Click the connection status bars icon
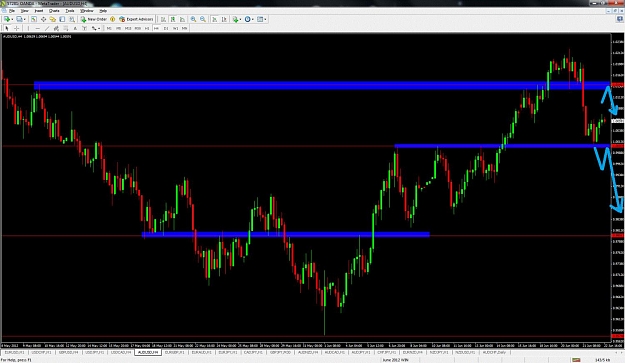Viewport: 625px width, 363px height. point(576,360)
